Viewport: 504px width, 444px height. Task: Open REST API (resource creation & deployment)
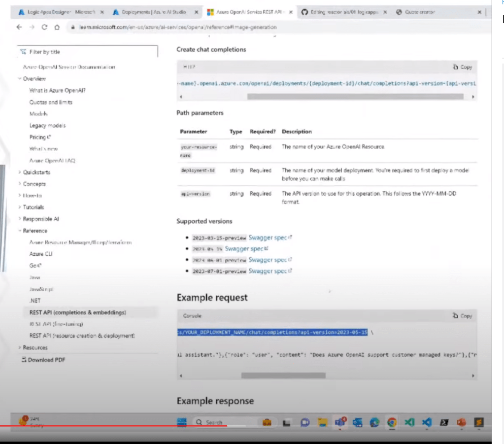point(82,336)
